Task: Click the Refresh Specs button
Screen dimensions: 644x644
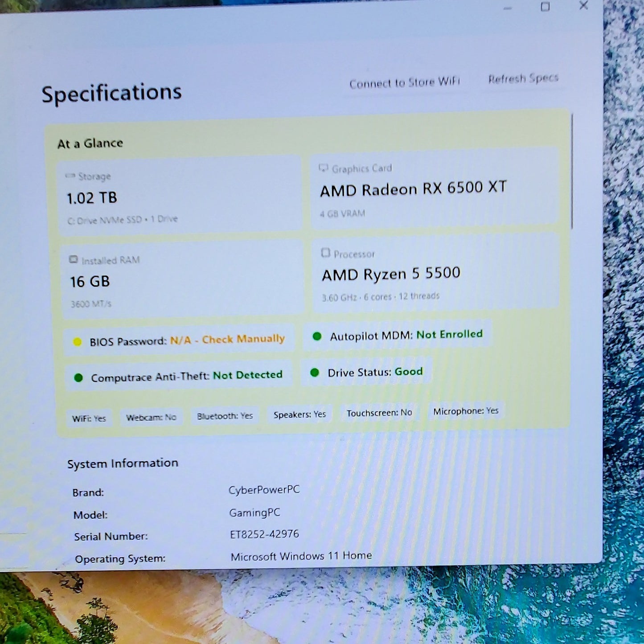Action: click(523, 78)
